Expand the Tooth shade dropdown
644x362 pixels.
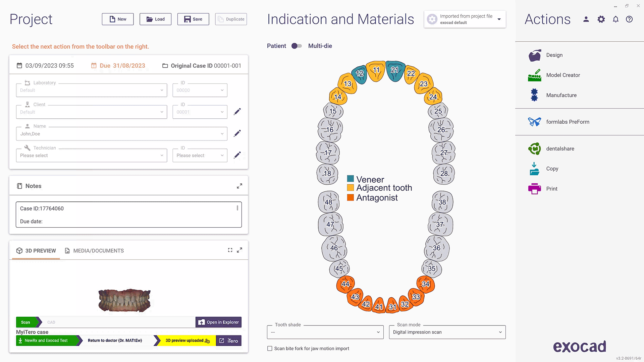[x=377, y=332]
